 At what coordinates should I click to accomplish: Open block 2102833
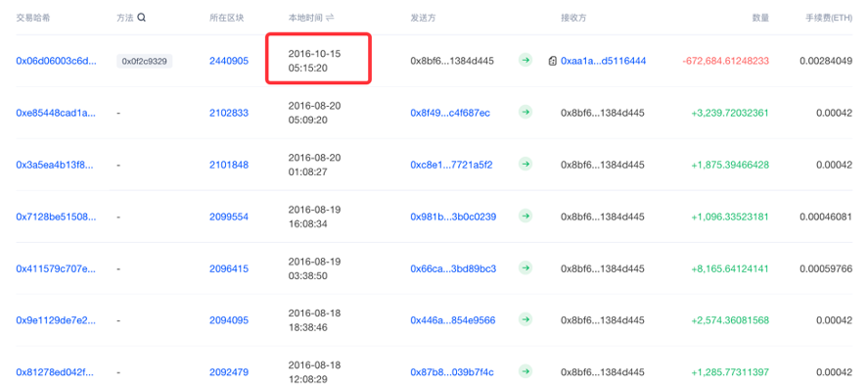[229, 113]
